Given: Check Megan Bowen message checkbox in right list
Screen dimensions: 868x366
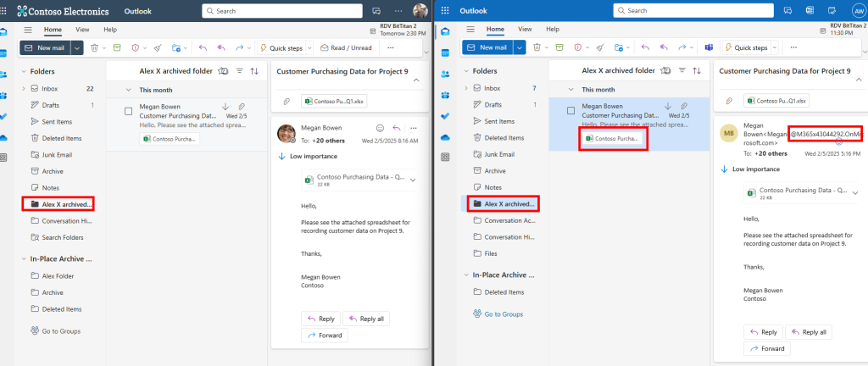Looking at the screenshot, I should [x=570, y=111].
